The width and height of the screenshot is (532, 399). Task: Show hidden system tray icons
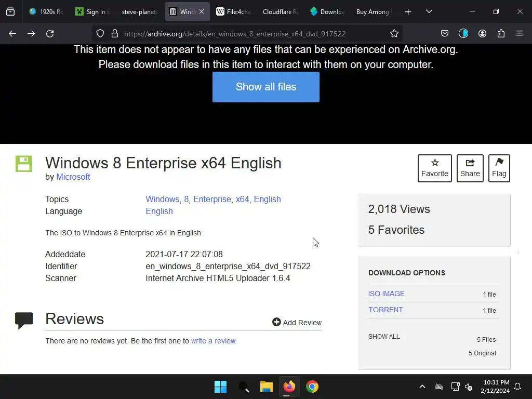tap(422, 387)
